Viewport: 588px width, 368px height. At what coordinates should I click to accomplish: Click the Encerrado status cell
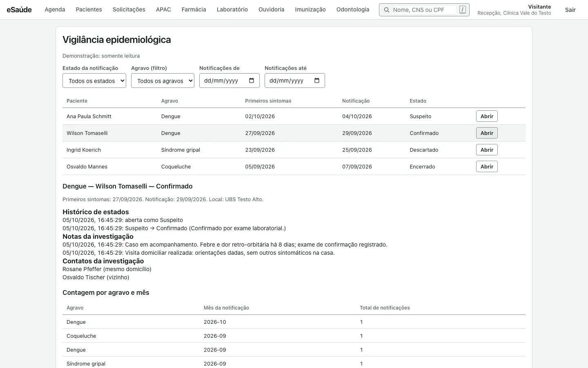pyautogui.click(x=422, y=166)
